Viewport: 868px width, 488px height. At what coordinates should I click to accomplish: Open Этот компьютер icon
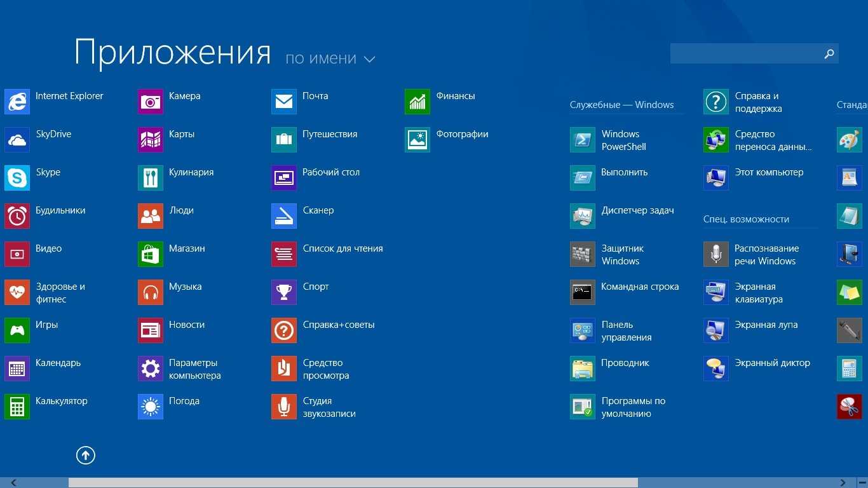click(x=716, y=178)
